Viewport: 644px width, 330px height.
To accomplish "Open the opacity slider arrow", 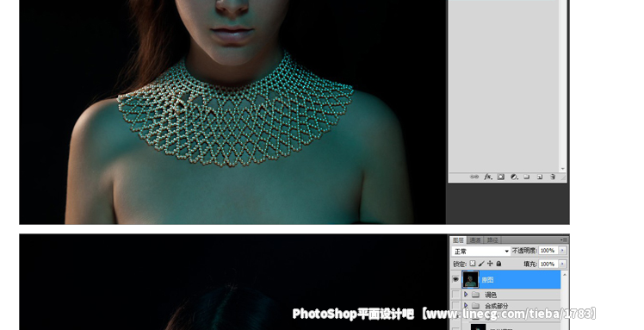I will click(563, 250).
